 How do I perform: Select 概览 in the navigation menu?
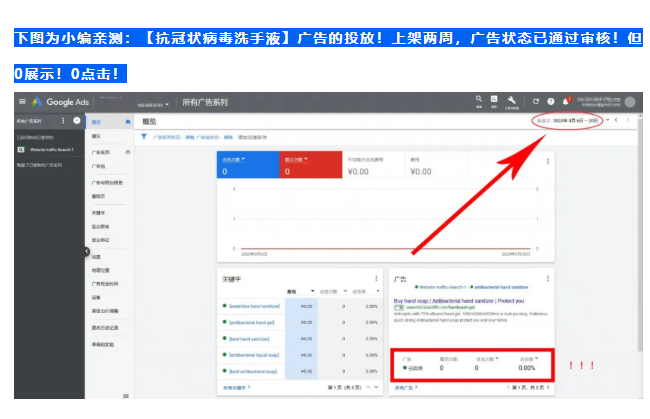[x=96, y=122]
